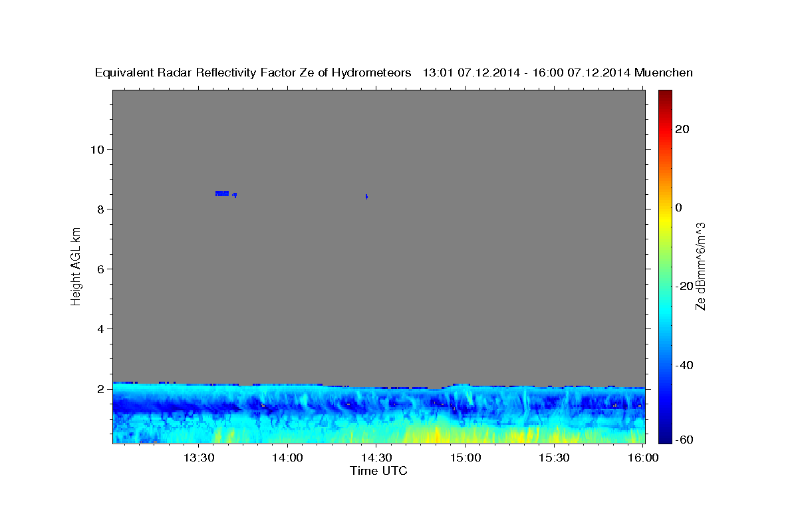Click the 'Time UTC' axis label

pyautogui.click(x=378, y=471)
